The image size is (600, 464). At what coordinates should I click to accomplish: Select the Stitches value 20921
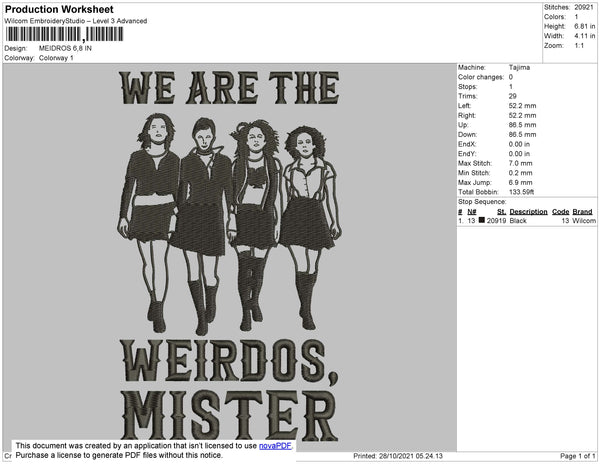pos(584,7)
